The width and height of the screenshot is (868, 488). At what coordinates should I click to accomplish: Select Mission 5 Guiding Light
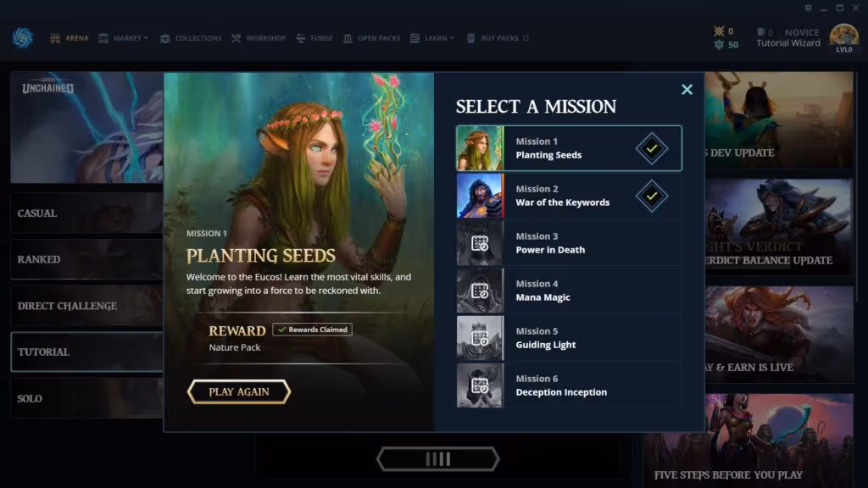pos(569,338)
